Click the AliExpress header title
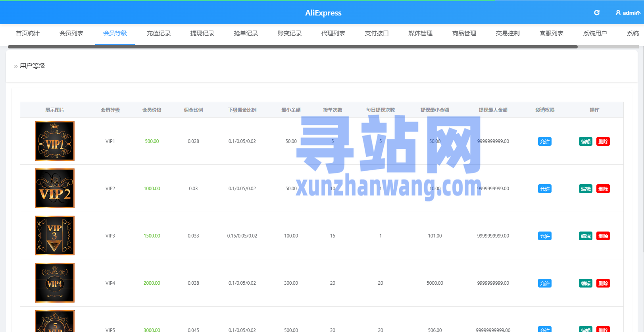 point(323,13)
